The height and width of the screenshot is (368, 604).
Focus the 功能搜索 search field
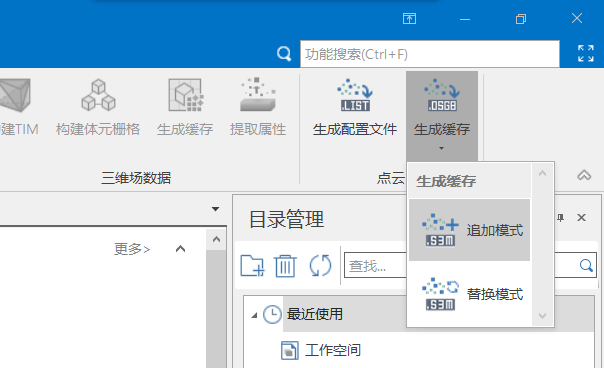tap(430, 54)
